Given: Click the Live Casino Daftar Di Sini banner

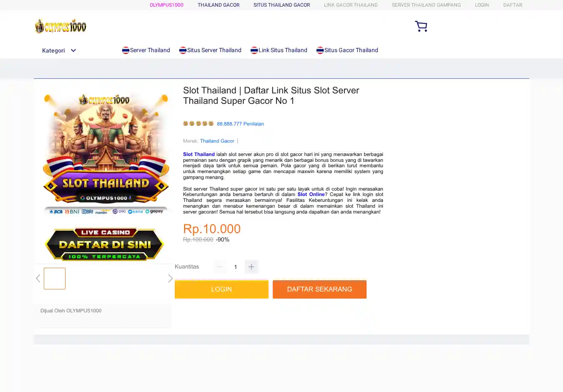Looking at the screenshot, I should [x=104, y=244].
